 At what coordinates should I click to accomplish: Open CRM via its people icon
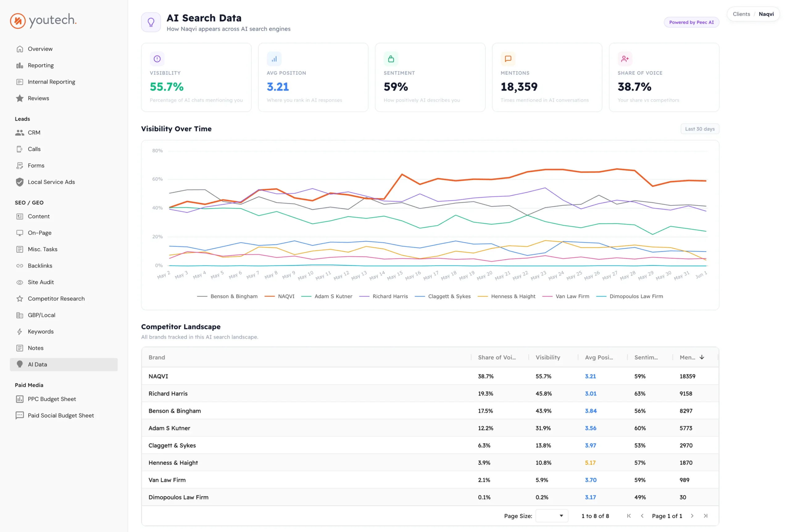(x=20, y=133)
